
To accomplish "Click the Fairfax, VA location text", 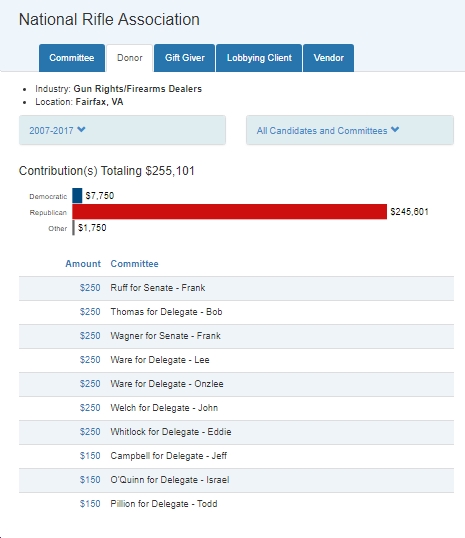I will tap(100, 102).
